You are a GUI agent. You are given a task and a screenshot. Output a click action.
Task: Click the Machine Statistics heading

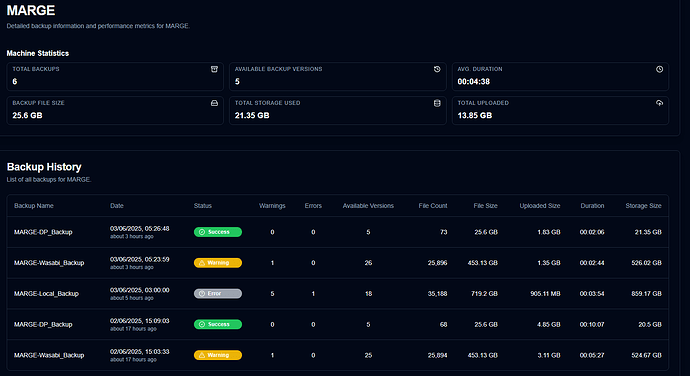[38, 53]
